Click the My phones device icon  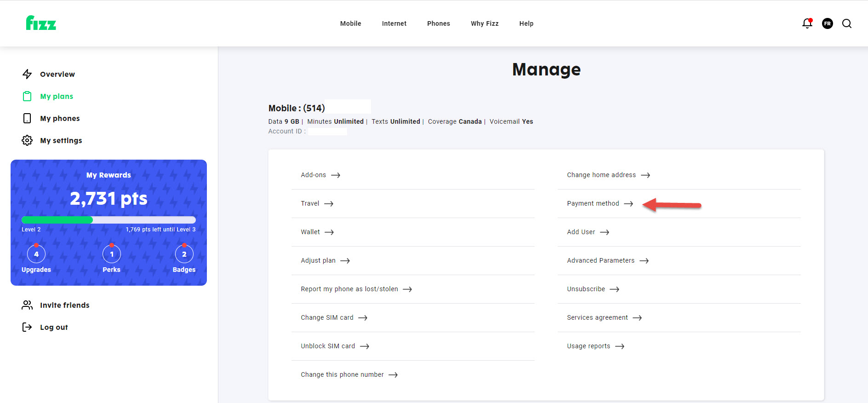(27, 118)
